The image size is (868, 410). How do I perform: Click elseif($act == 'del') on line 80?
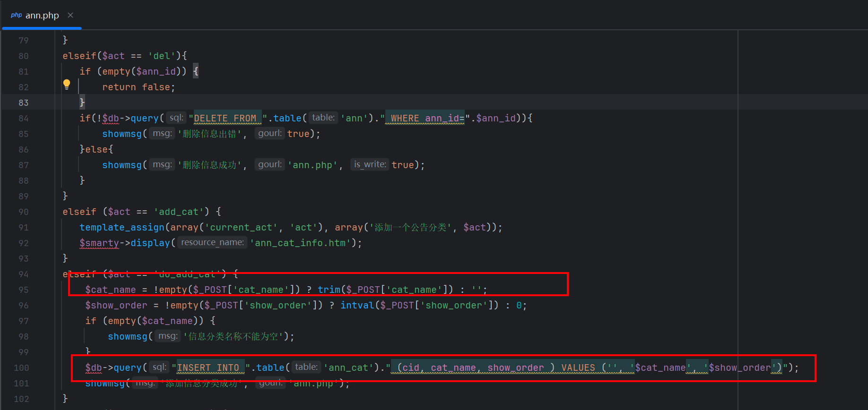tap(125, 56)
